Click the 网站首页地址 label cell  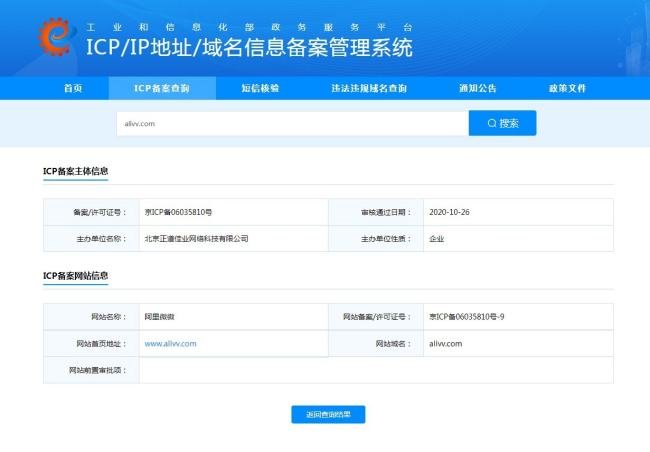pos(91,343)
